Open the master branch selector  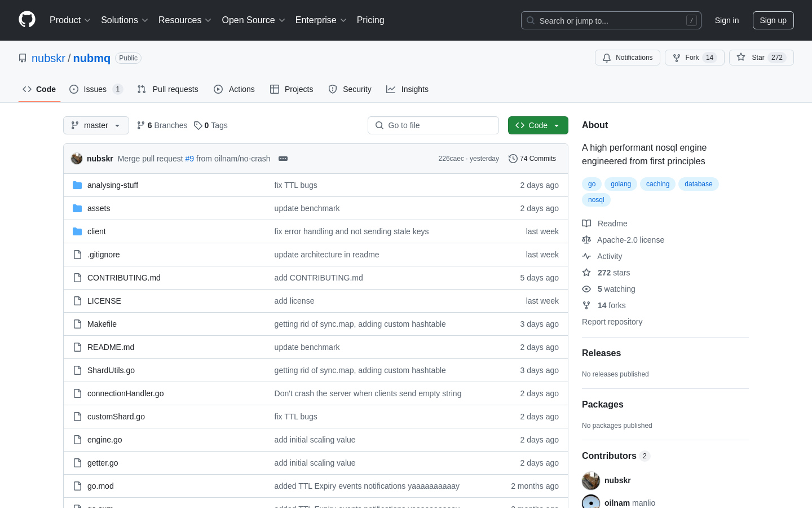coord(96,125)
